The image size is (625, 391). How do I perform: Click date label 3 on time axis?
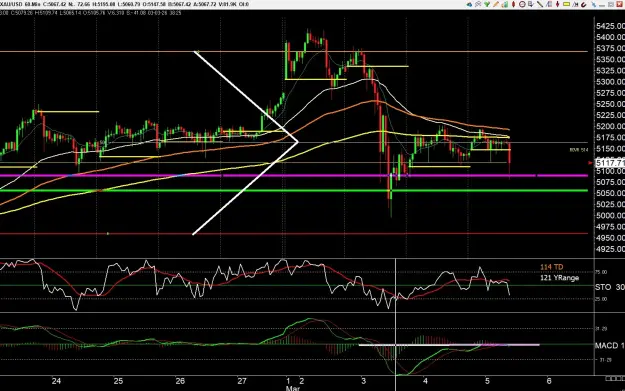pyautogui.click(x=364, y=381)
